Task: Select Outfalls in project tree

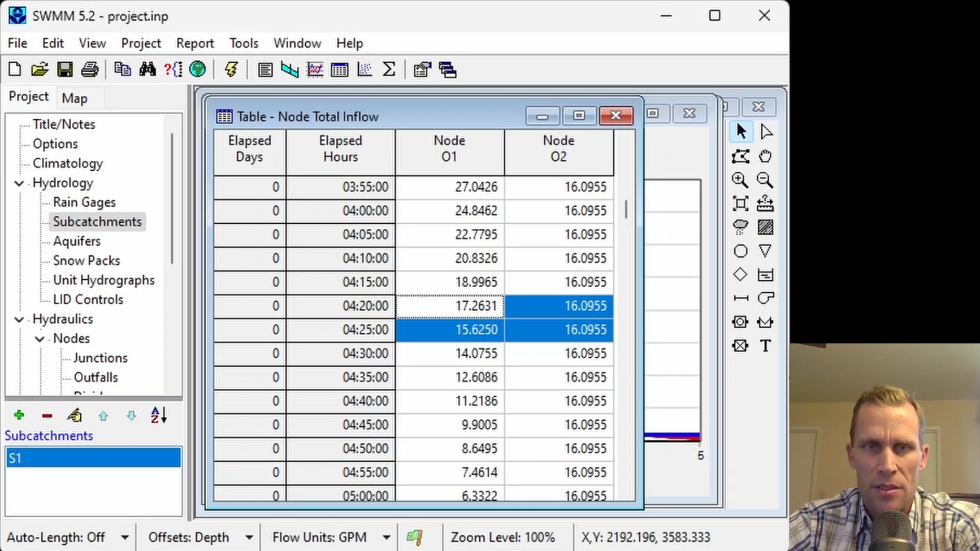Action: pyautogui.click(x=96, y=378)
